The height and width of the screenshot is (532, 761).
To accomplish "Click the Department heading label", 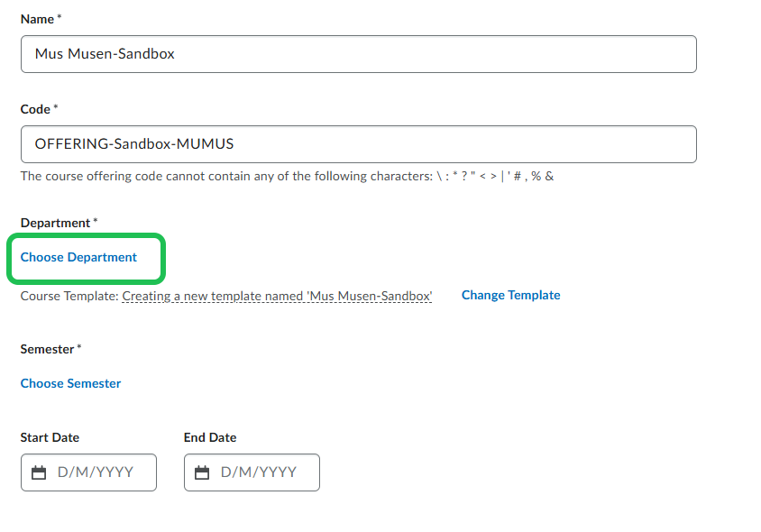I will tap(55, 223).
